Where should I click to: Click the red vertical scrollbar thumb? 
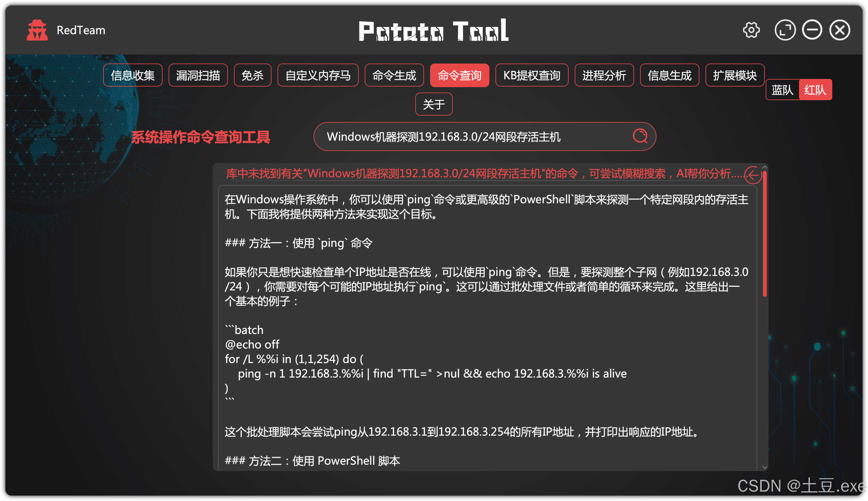tap(764, 234)
